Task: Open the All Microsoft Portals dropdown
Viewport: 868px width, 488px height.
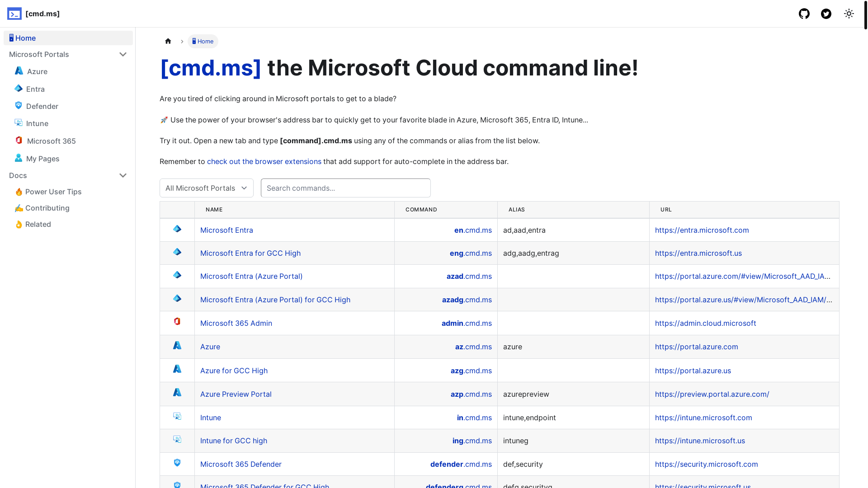Action: pyautogui.click(x=207, y=188)
